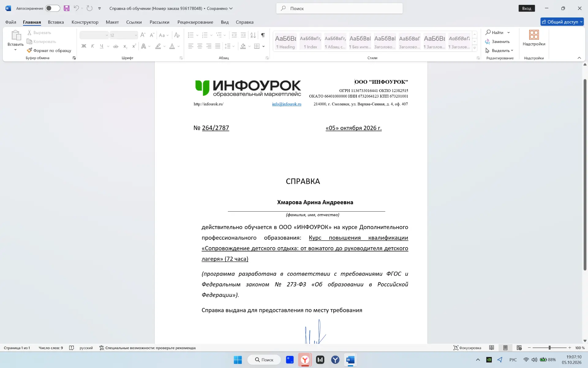Apply superscript formatting

134,46
